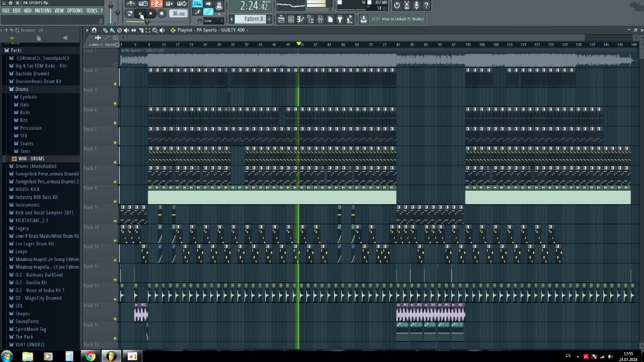
Task: Toggle pattern/song mode switch
Action: pos(130,14)
